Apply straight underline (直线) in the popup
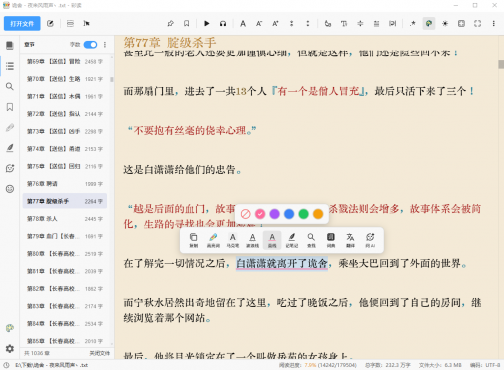 click(x=272, y=240)
